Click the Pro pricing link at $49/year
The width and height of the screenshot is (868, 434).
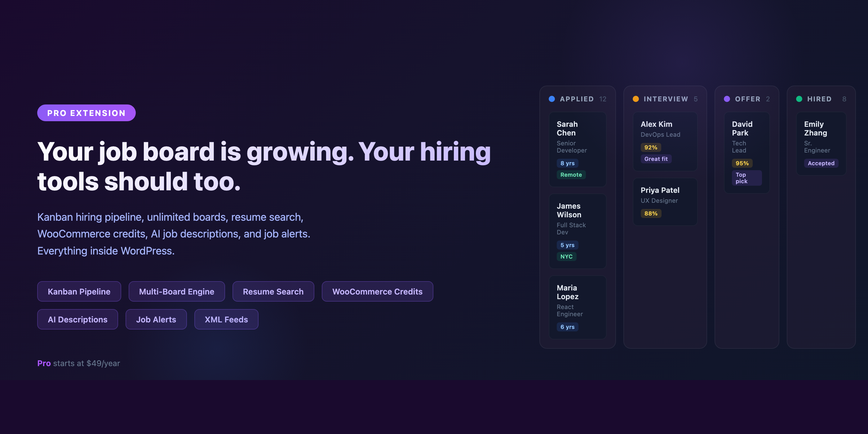[78, 363]
